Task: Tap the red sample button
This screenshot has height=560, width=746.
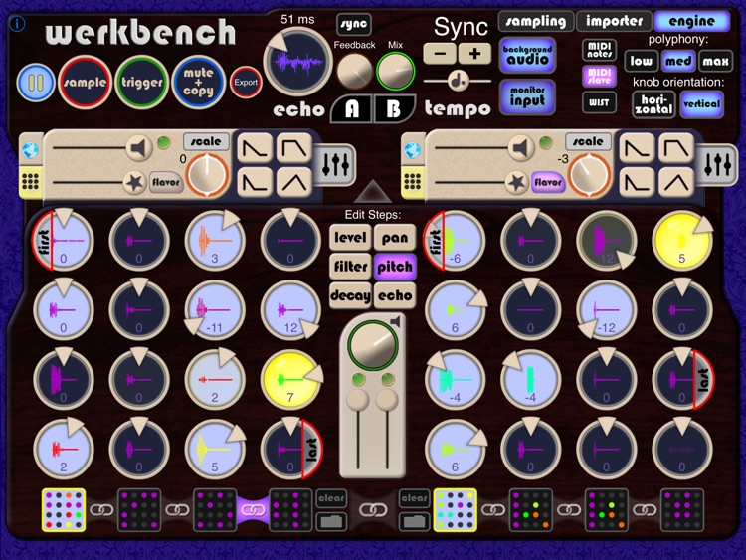Action: point(86,83)
